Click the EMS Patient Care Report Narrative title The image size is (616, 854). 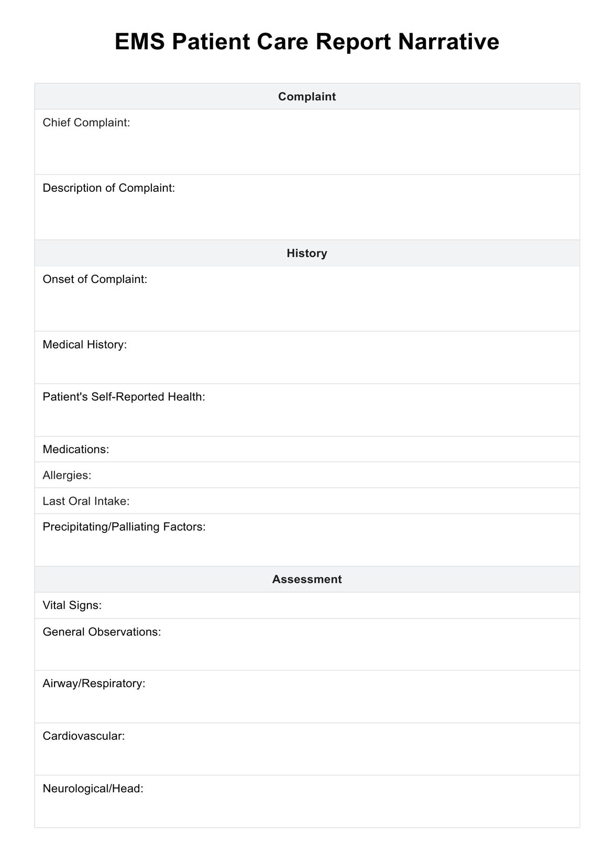307,42
